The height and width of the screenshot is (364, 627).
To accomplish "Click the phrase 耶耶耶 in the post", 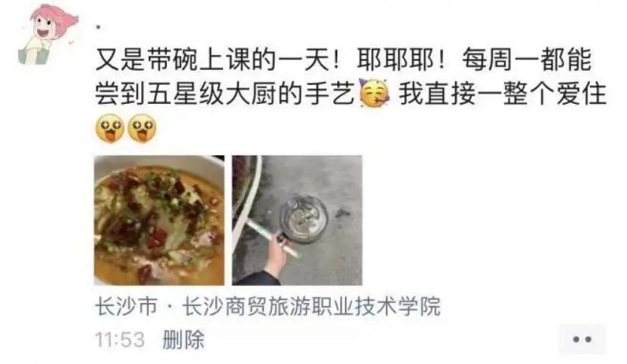I will (395, 60).
